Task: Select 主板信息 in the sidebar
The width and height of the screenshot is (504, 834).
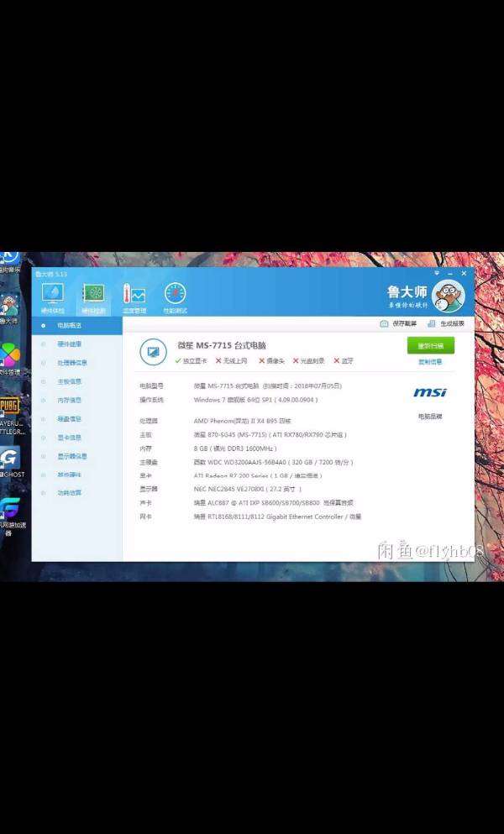Action: (76, 381)
